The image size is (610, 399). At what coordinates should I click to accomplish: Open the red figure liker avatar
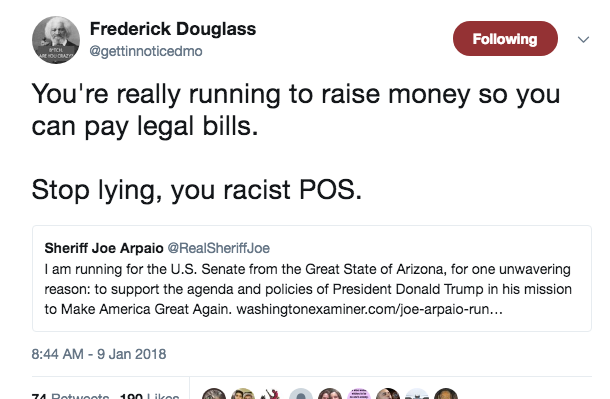(272, 394)
